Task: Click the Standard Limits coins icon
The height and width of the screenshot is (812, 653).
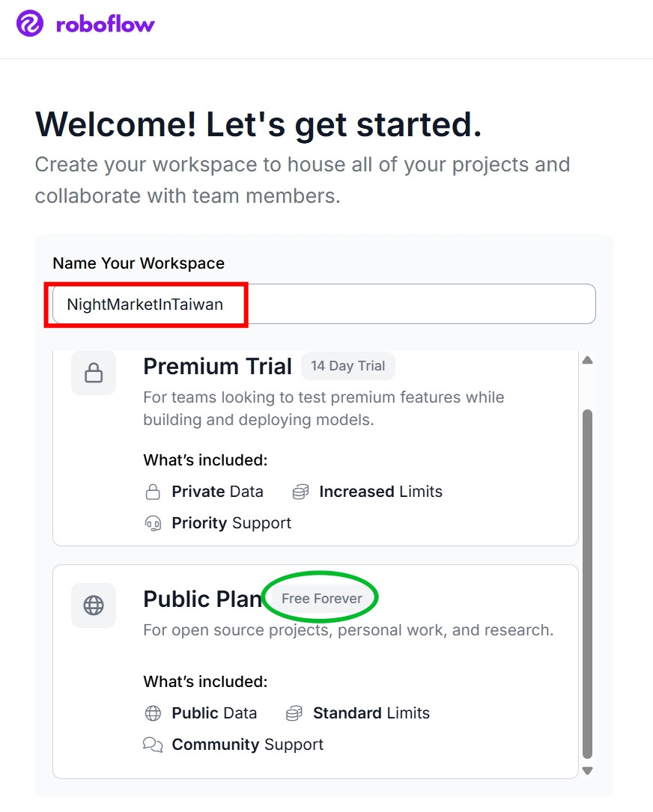Action: point(294,713)
